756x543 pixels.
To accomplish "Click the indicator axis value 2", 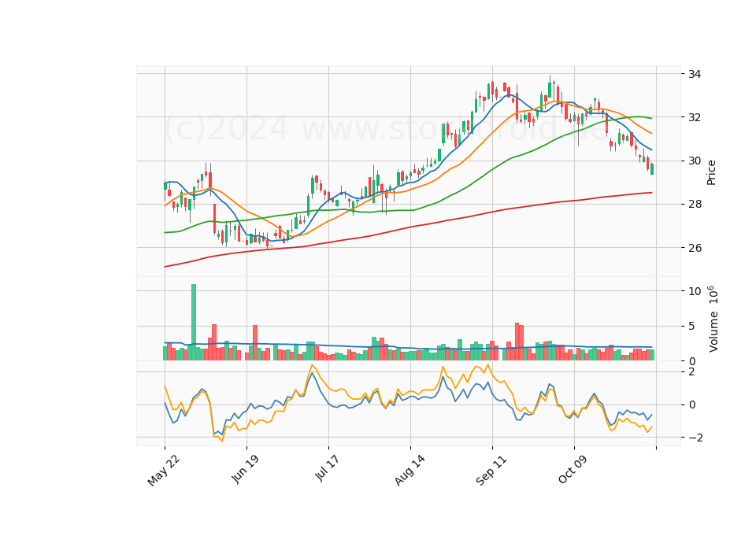I will tap(692, 372).
